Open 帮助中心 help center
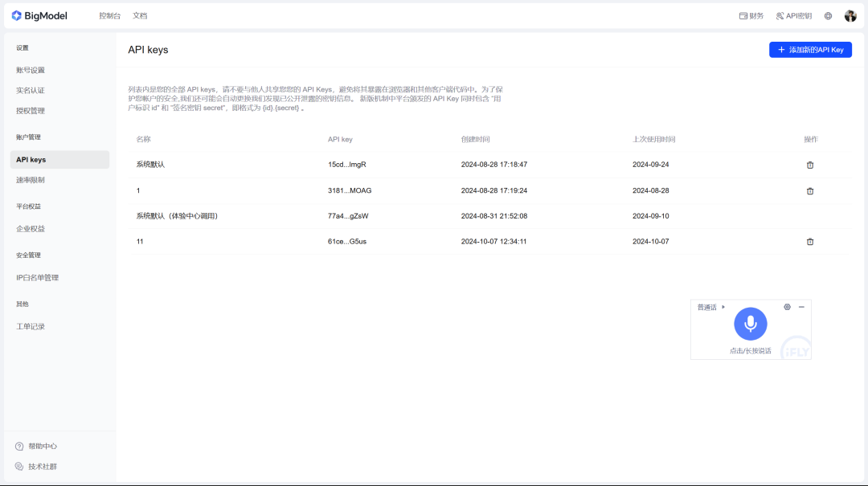This screenshot has width=868, height=486. [x=36, y=446]
